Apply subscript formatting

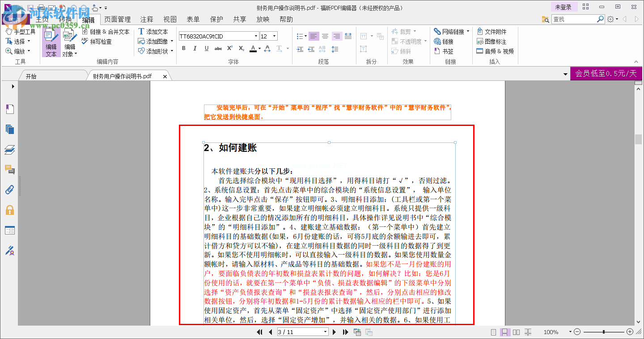coord(241,48)
